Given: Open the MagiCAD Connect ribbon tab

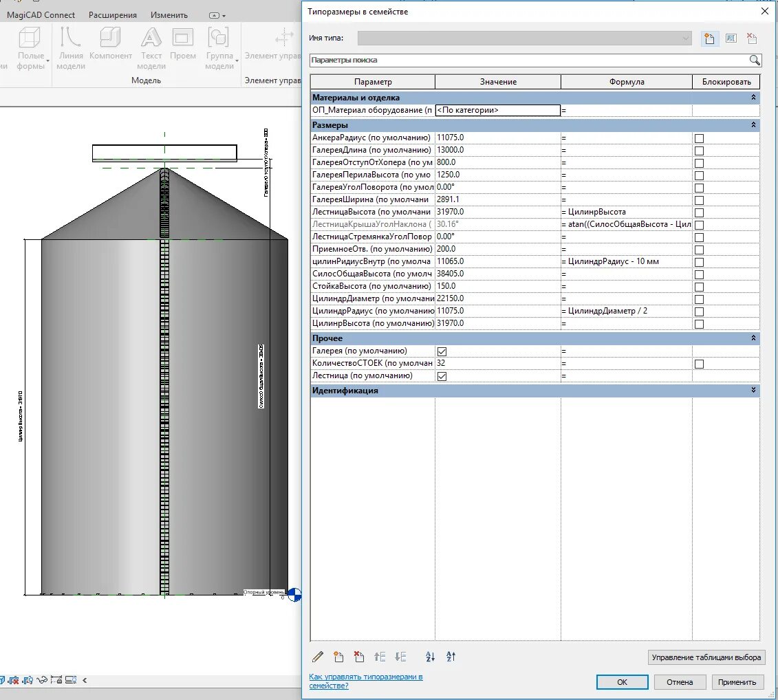Looking at the screenshot, I should [41, 15].
